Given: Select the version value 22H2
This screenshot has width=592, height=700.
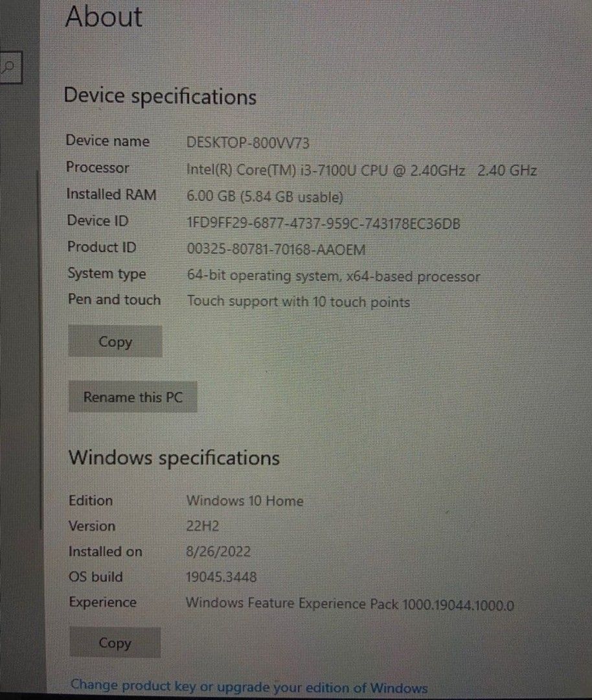Looking at the screenshot, I should 203,526.
